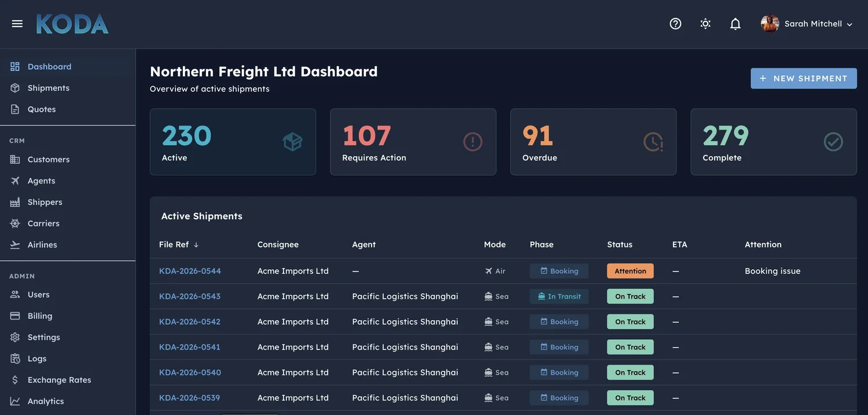This screenshot has height=415, width=868.
Task: Click the Users people icon
Action: 15,295
